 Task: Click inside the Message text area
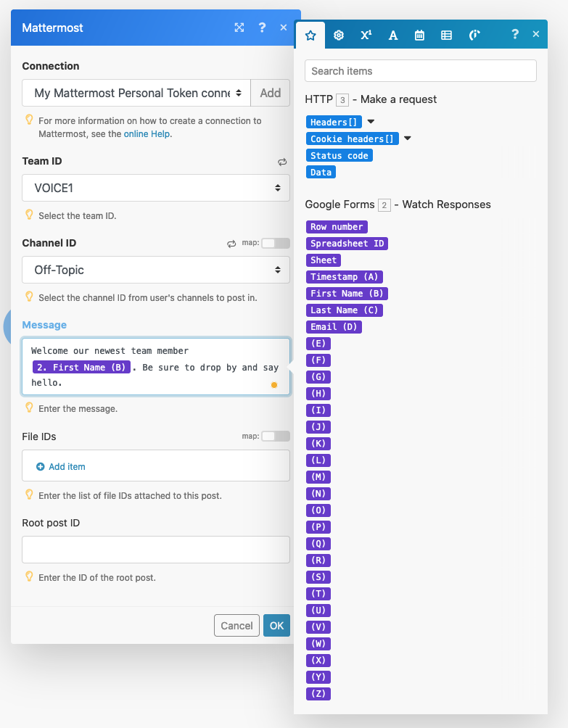tap(155, 366)
